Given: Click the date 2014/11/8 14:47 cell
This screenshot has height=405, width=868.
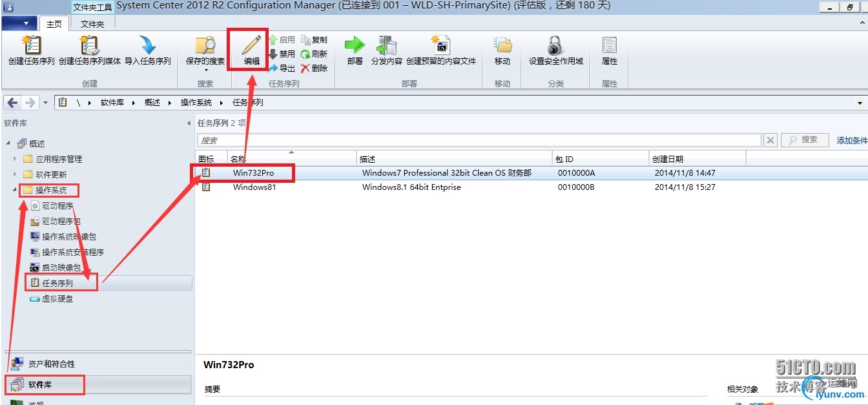Looking at the screenshot, I should coord(685,173).
